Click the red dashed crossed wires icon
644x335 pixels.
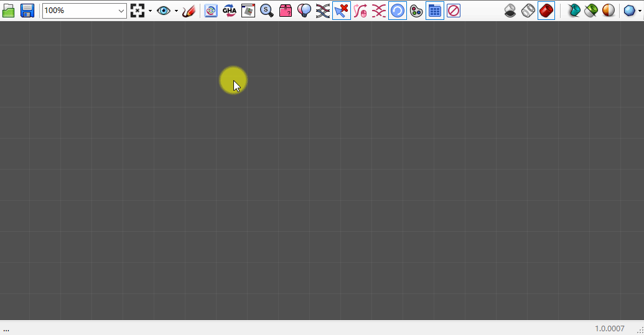[x=379, y=11]
